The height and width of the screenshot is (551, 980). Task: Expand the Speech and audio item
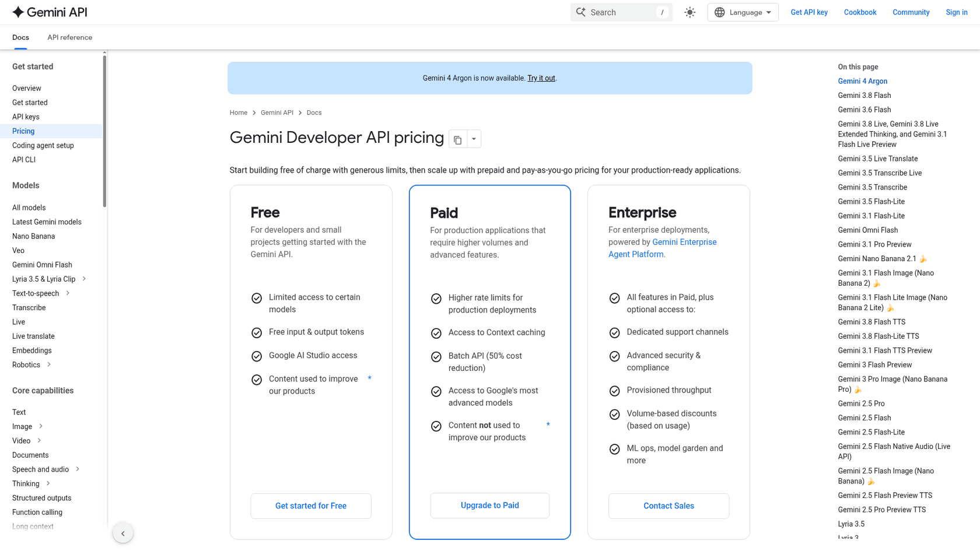coord(78,469)
